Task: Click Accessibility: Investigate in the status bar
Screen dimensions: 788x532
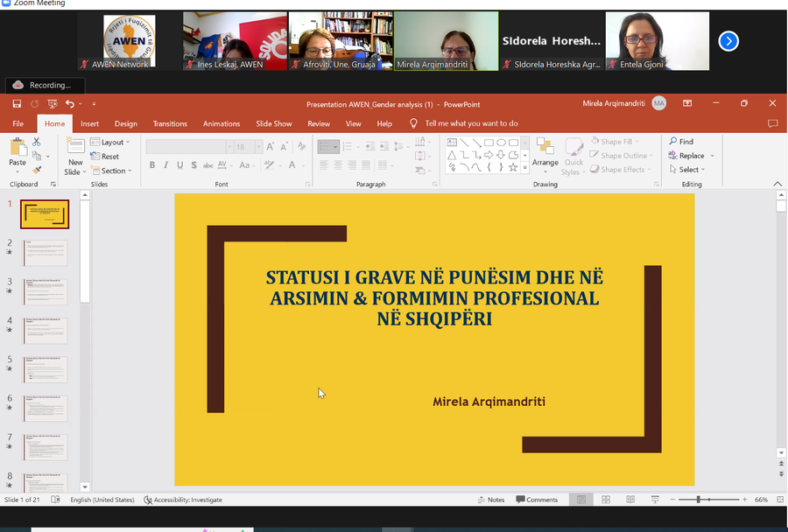Action: [183, 500]
